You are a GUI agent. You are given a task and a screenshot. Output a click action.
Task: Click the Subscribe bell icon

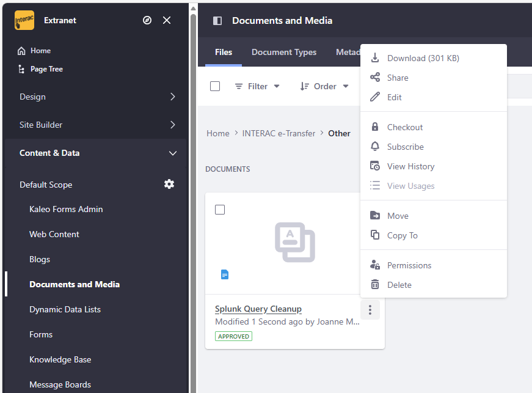click(x=375, y=147)
